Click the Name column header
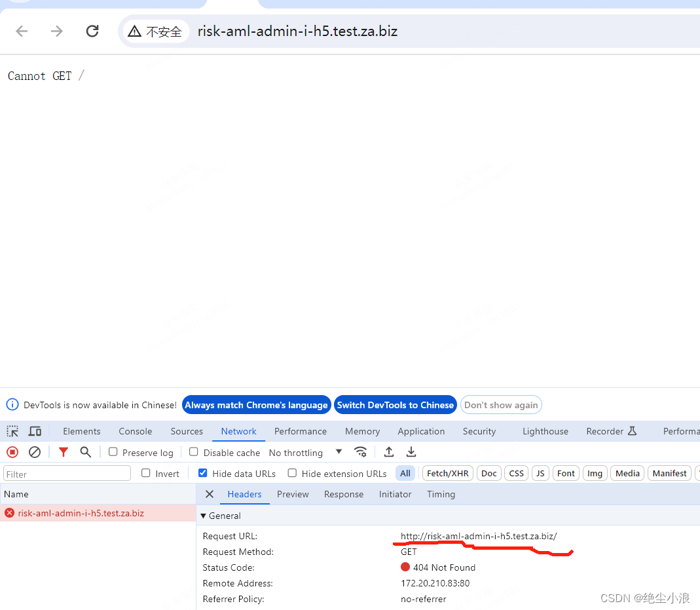This screenshot has height=610, width=700. coord(98,494)
